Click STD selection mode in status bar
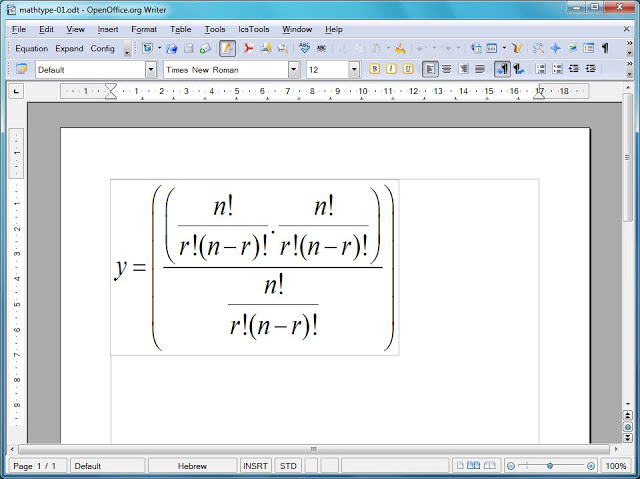The image size is (640, 479). 288,466
